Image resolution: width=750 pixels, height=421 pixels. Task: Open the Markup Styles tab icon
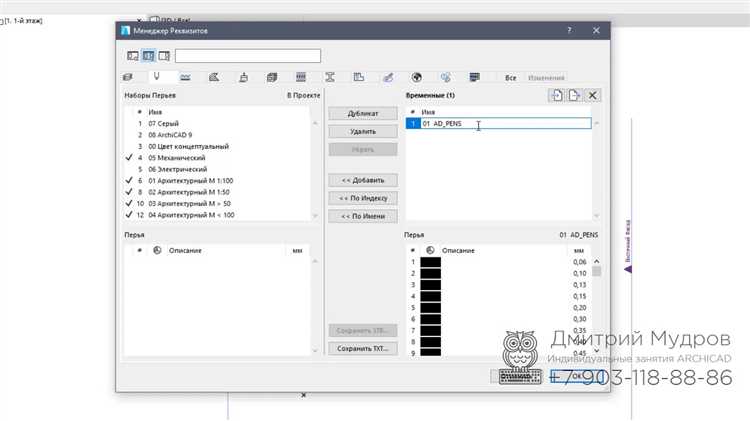point(388,77)
